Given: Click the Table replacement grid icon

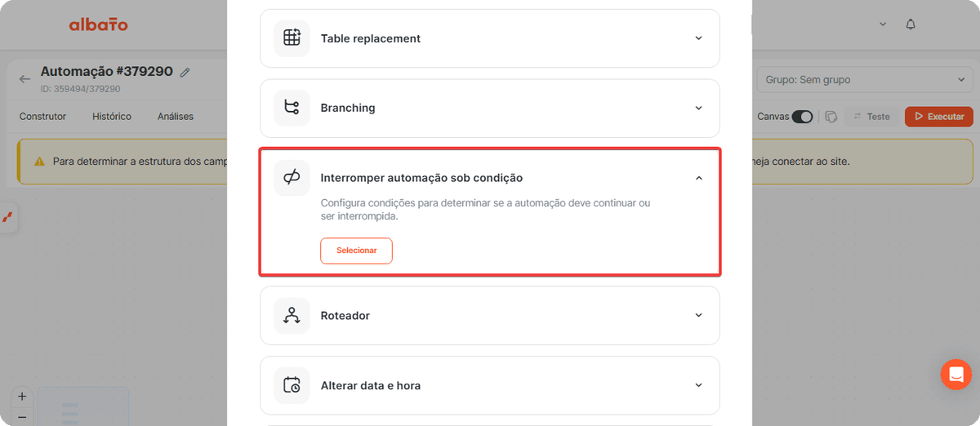Looking at the screenshot, I should pyautogui.click(x=292, y=38).
